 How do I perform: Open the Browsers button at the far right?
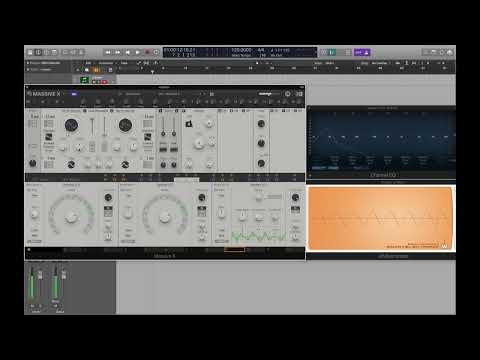tap(450, 52)
